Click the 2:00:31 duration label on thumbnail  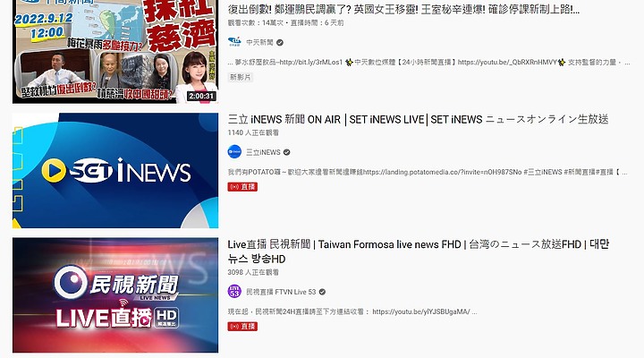(x=201, y=96)
